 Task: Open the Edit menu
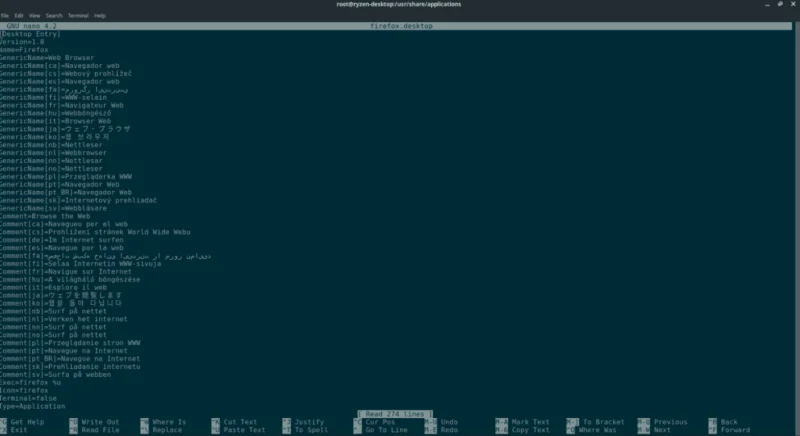[19, 16]
